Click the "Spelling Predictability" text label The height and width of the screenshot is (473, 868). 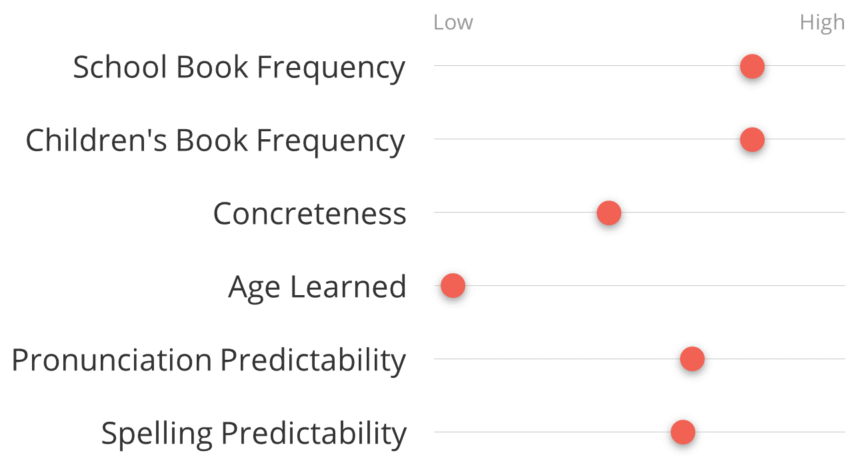tap(253, 433)
